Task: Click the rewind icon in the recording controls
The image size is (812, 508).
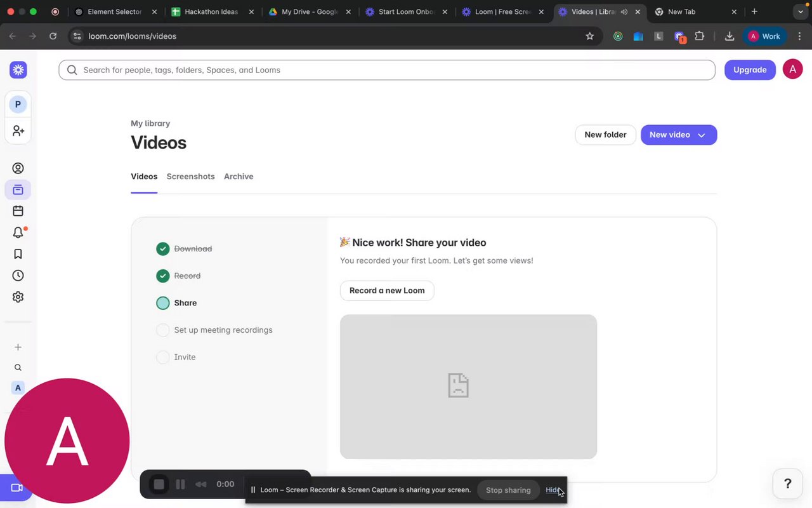Action: pos(200,485)
